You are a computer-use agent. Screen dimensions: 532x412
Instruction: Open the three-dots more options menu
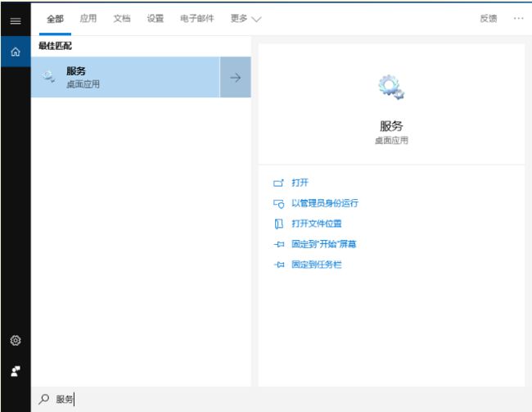518,18
